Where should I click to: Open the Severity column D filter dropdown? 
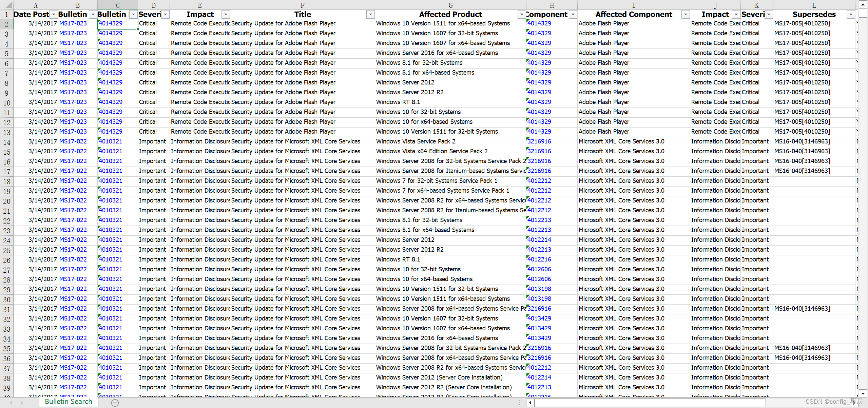point(165,15)
